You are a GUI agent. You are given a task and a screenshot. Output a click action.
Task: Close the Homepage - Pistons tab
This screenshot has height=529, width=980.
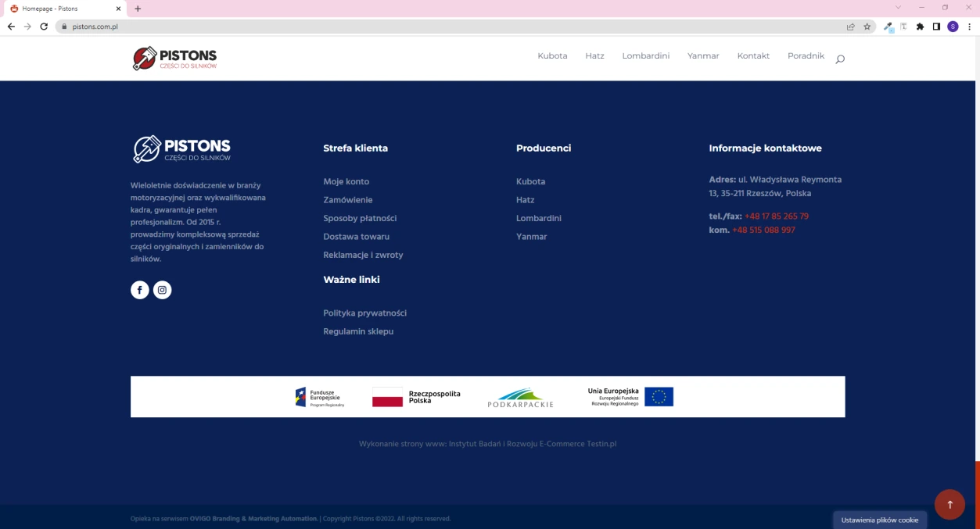tap(119, 9)
